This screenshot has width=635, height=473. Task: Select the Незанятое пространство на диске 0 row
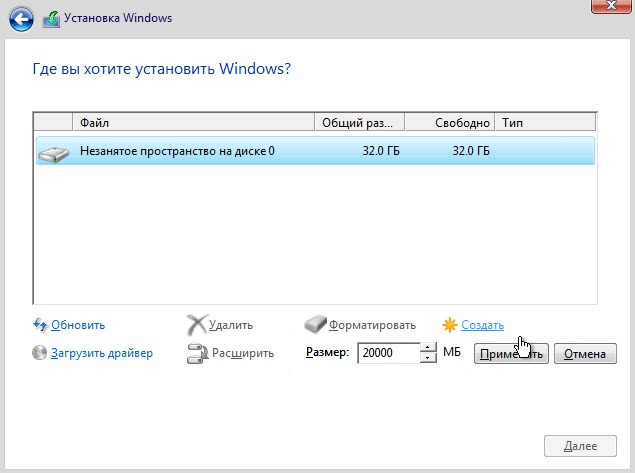tap(315, 151)
